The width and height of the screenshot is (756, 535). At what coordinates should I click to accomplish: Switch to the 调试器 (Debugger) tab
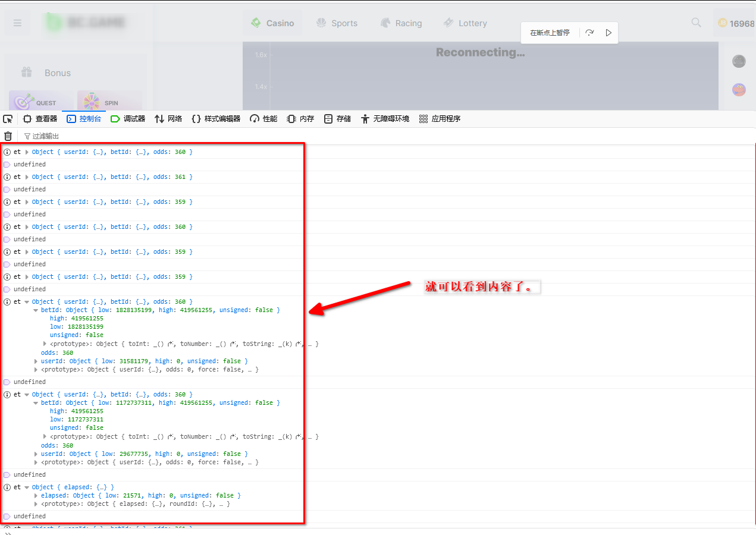click(128, 119)
